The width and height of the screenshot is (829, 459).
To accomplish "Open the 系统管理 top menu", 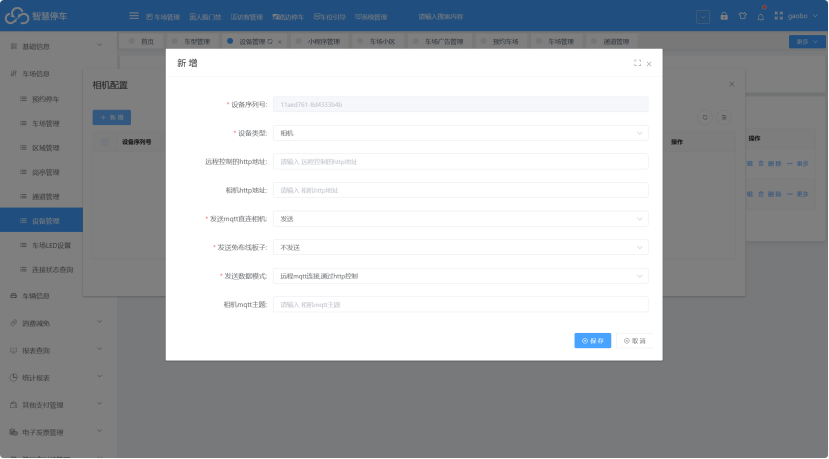I will click(371, 17).
